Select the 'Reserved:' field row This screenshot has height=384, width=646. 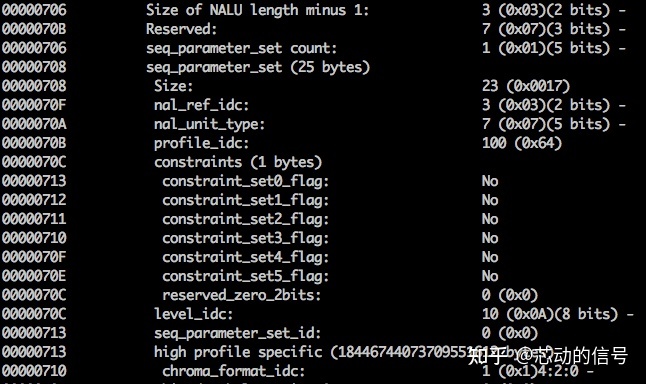[x=314, y=29]
